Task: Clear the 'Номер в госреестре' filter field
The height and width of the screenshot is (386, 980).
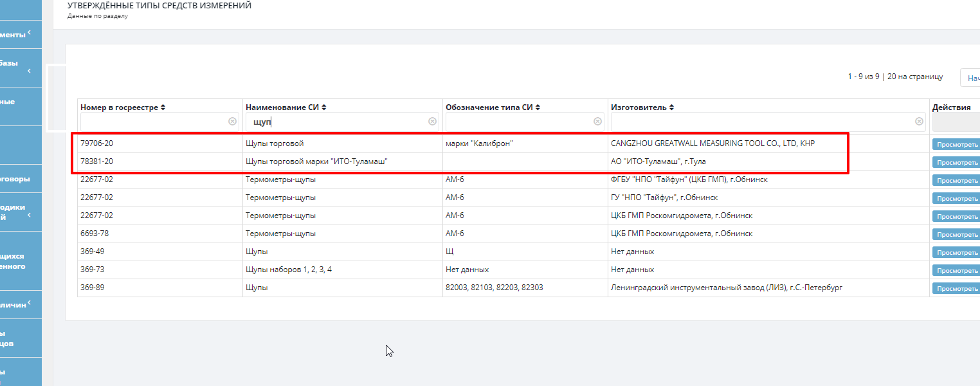Action: click(x=232, y=121)
